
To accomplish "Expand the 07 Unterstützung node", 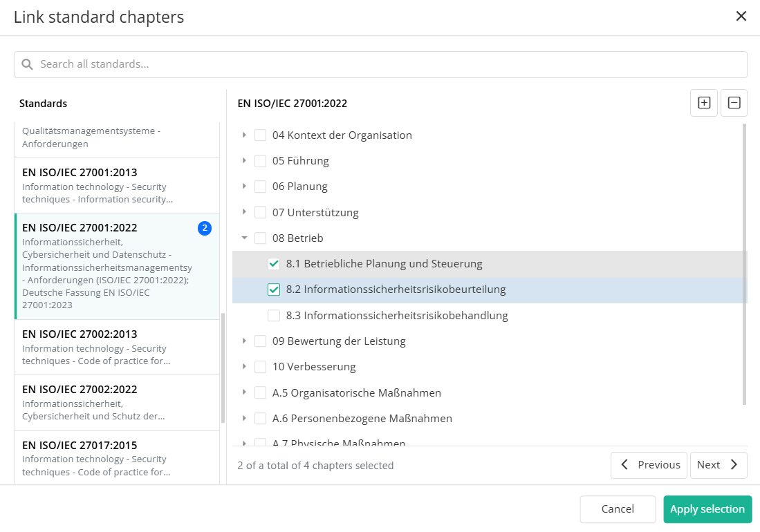I will pyautogui.click(x=244, y=213).
